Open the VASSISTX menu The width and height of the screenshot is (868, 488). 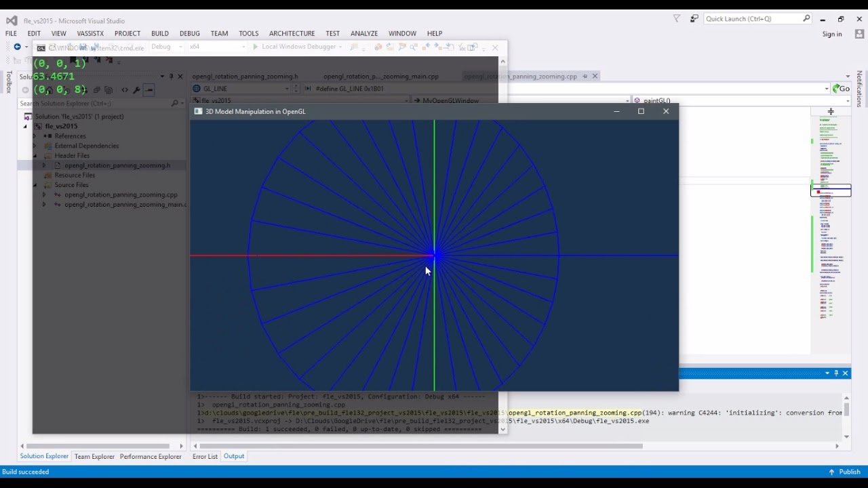(x=90, y=33)
